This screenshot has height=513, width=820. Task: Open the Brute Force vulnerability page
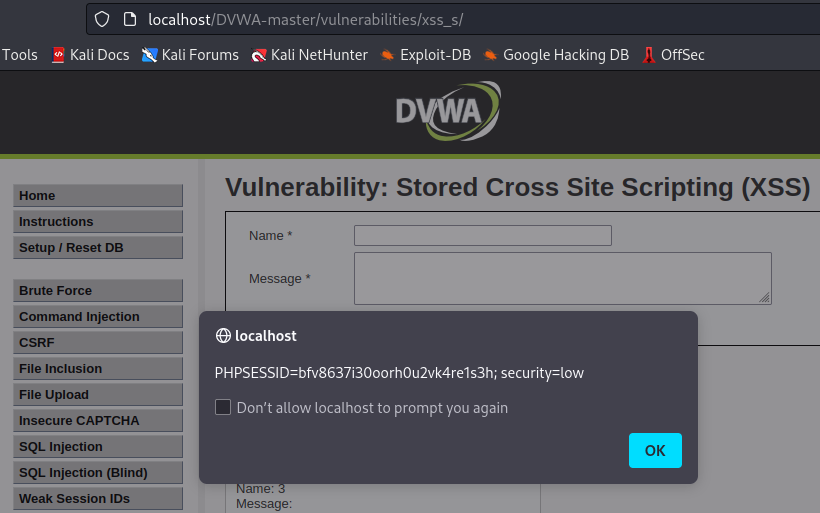pos(98,291)
